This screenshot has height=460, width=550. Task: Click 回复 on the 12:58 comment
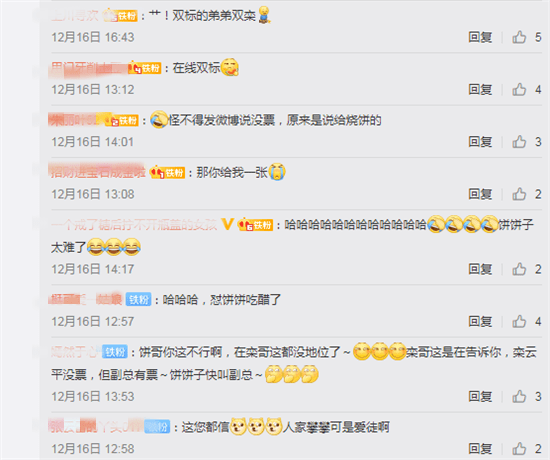coord(480,449)
